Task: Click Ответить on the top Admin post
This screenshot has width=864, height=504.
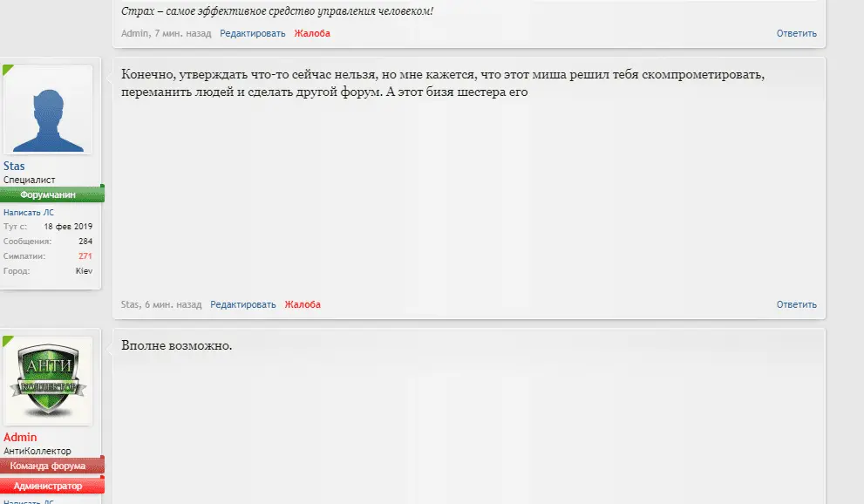Action: click(796, 34)
